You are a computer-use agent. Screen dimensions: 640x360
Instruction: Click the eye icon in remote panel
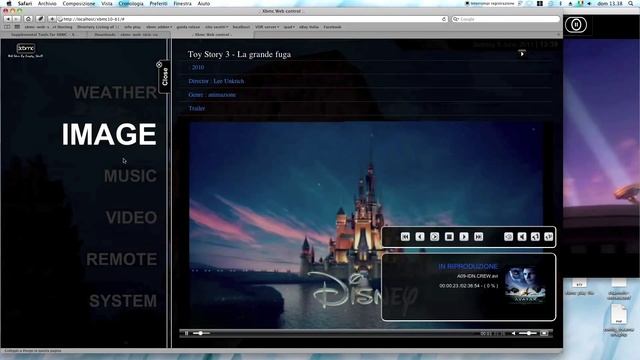tap(508, 237)
